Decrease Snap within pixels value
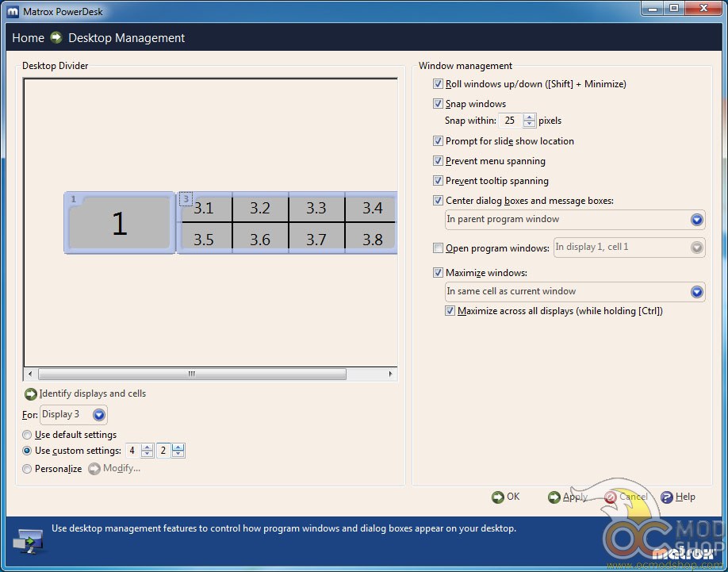Image resolution: width=728 pixels, height=572 pixels. point(529,124)
